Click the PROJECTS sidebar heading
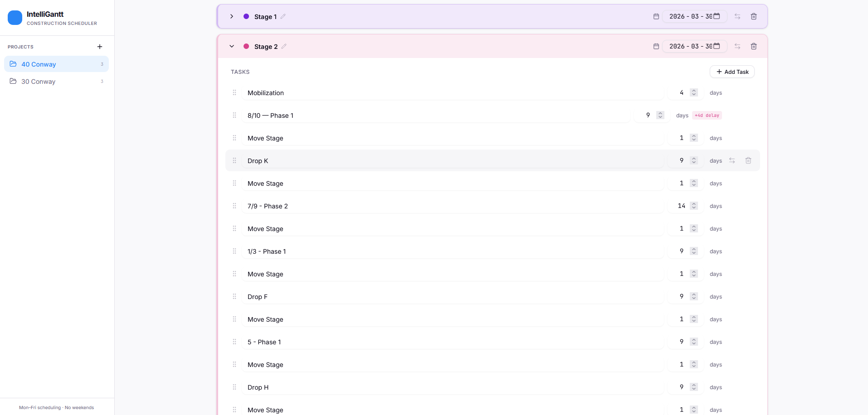Screen dimensions: 868x415 [x=20, y=47]
